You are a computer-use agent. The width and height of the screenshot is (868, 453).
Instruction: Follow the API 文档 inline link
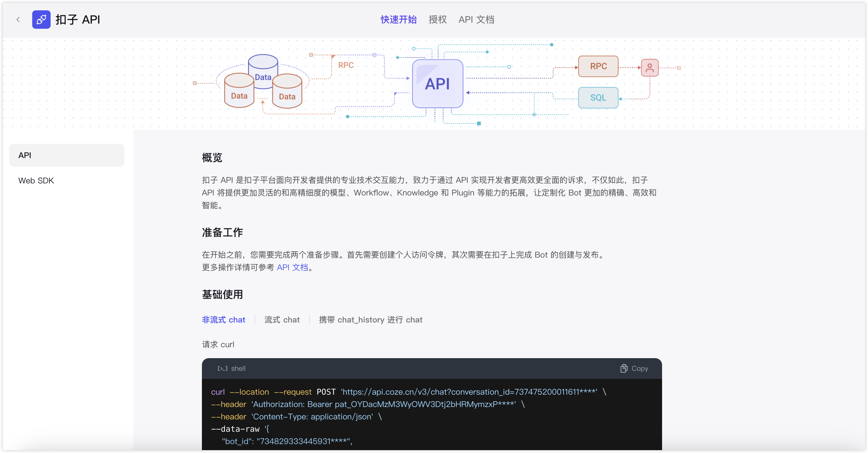click(x=292, y=267)
